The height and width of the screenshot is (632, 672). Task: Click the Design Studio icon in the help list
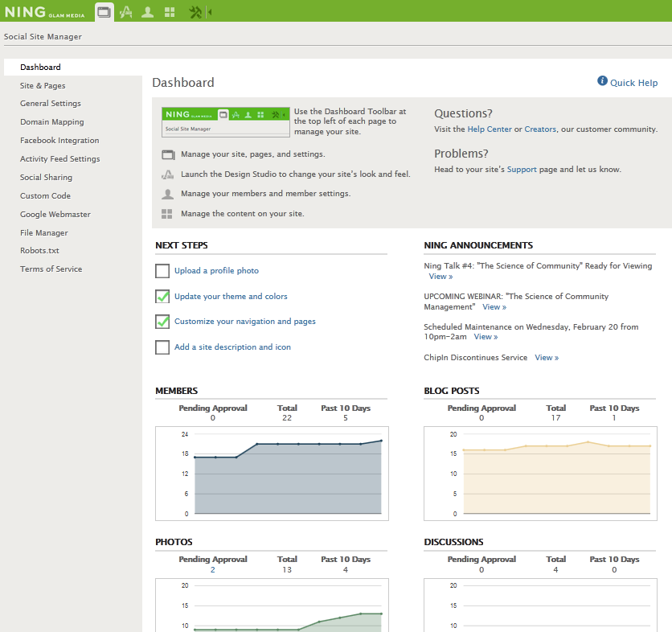[167, 174]
